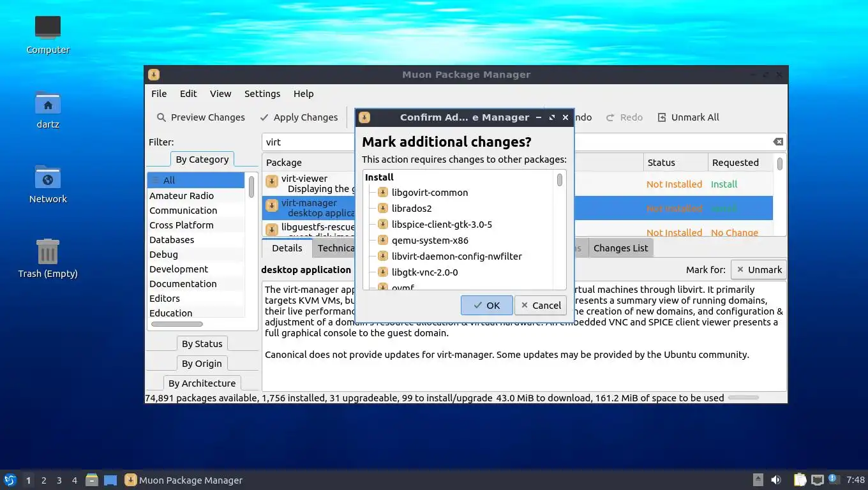The height and width of the screenshot is (490, 868).
Task: Select the Development category
Action: pyautogui.click(x=196, y=269)
